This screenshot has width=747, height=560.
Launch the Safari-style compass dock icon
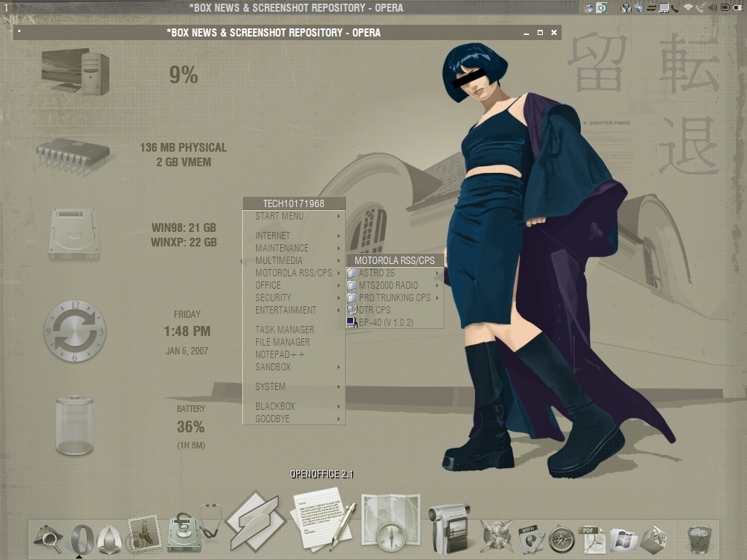561,540
